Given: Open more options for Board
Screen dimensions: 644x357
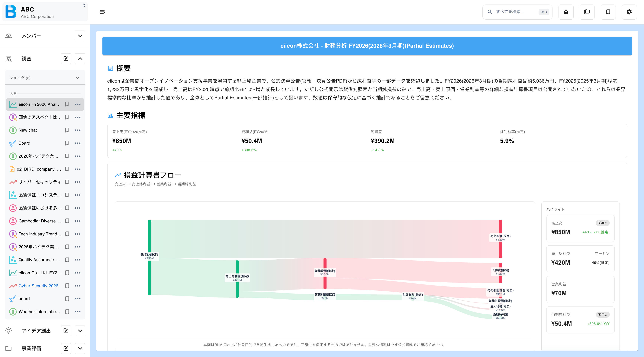Looking at the screenshot, I should [78, 143].
